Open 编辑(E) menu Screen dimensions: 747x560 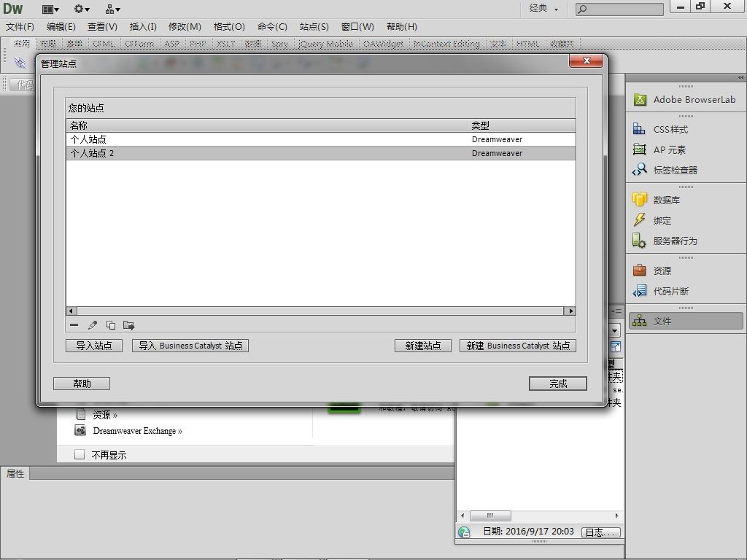[x=61, y=27]
